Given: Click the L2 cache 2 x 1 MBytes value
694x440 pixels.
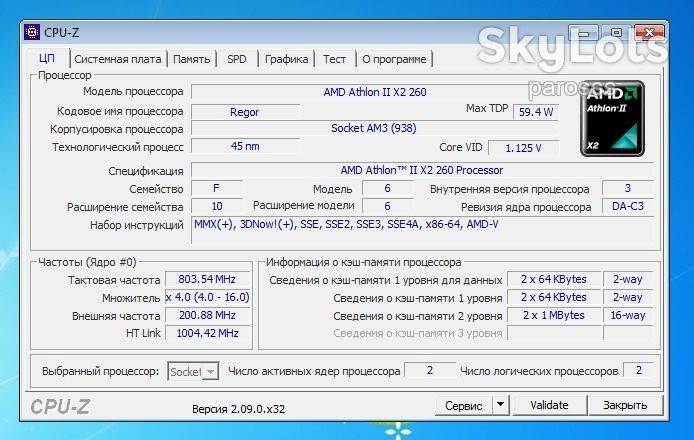Looking at the screenshot, I should point(553,315).
